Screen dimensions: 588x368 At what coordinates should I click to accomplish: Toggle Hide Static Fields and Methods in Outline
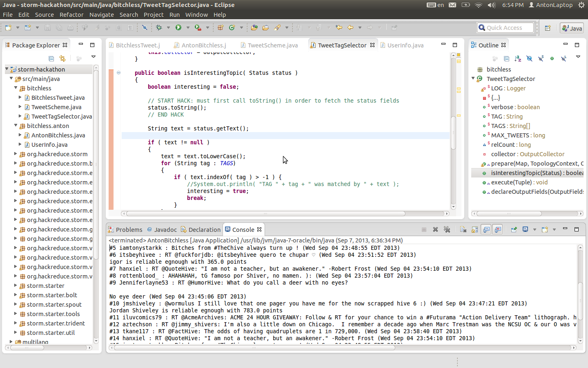[x=541, y=58]
